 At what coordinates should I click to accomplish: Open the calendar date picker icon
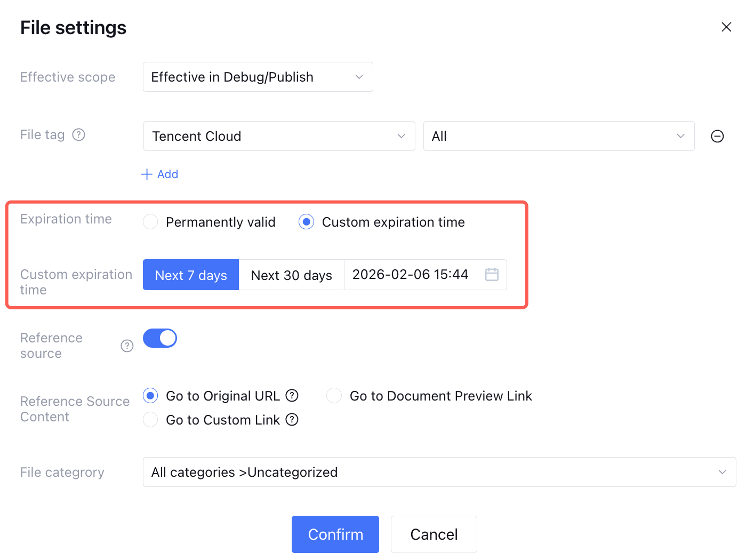(x=492, y=275)
